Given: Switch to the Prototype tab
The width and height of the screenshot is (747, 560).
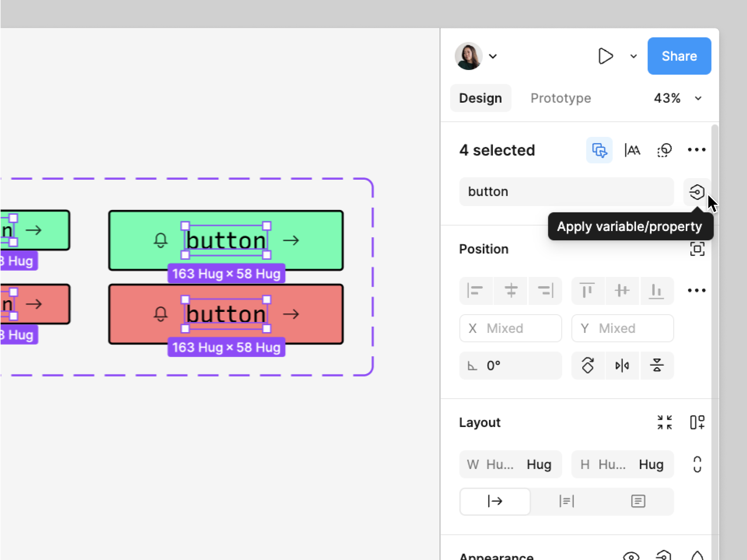Looking at the screenshot, I should click(x=560, y=98).
